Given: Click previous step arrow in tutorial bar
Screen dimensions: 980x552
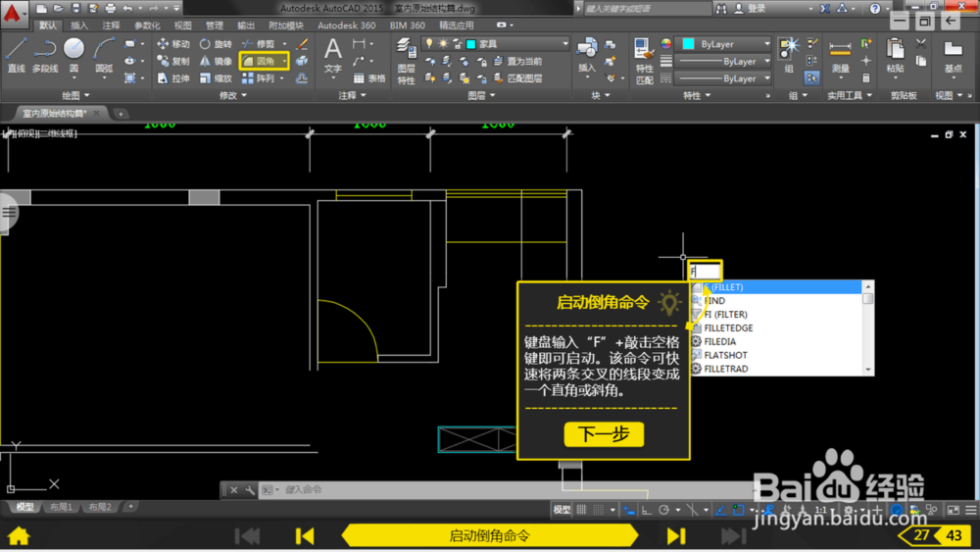Looking at the screenshot, I should [305, 535].
